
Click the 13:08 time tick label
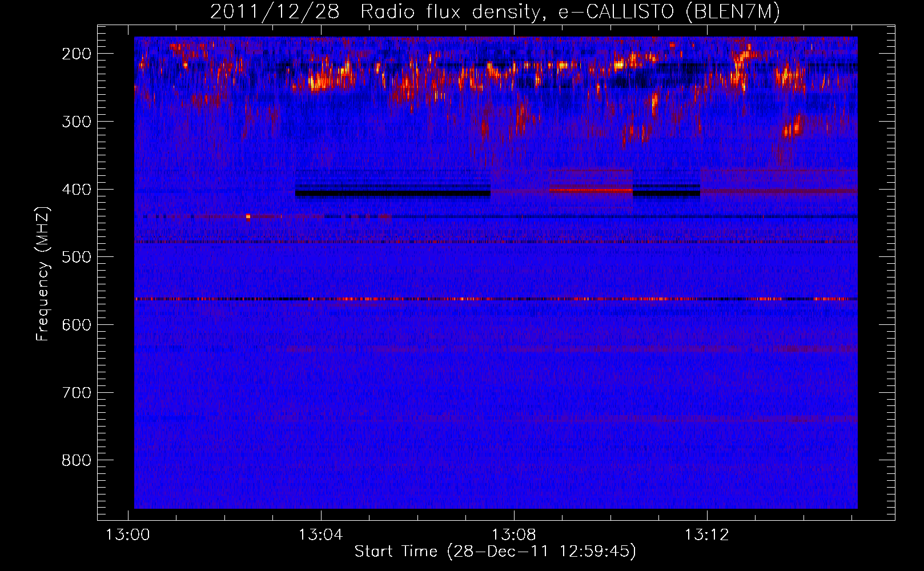click(514, 535)
